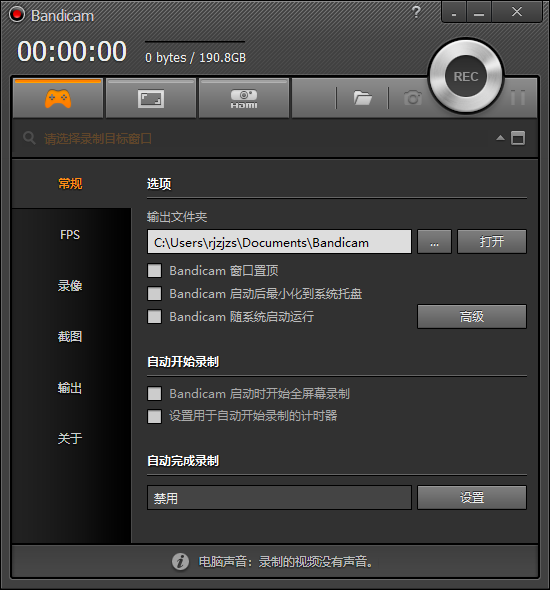Click the 0 bytes / 190.8GB storage text
Image resolution: width=550 pixels, height=590 pixels.
(x=196, y=58)
